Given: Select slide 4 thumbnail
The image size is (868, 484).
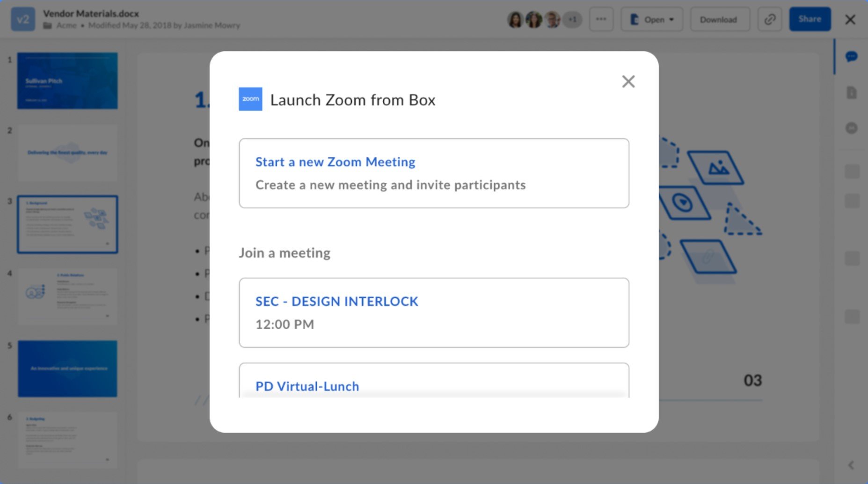Looking at the screenshot, I should click(x=67, y=296).
